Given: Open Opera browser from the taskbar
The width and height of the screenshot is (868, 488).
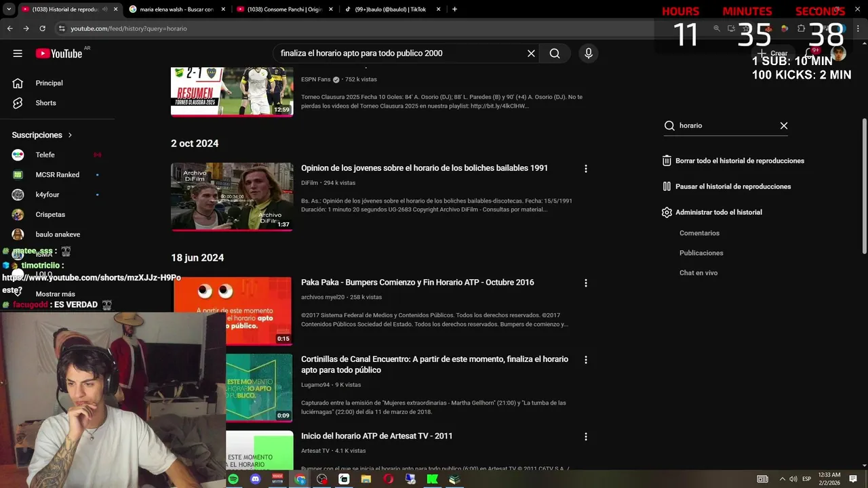Looking at the screenshot, I should (389, 479).
